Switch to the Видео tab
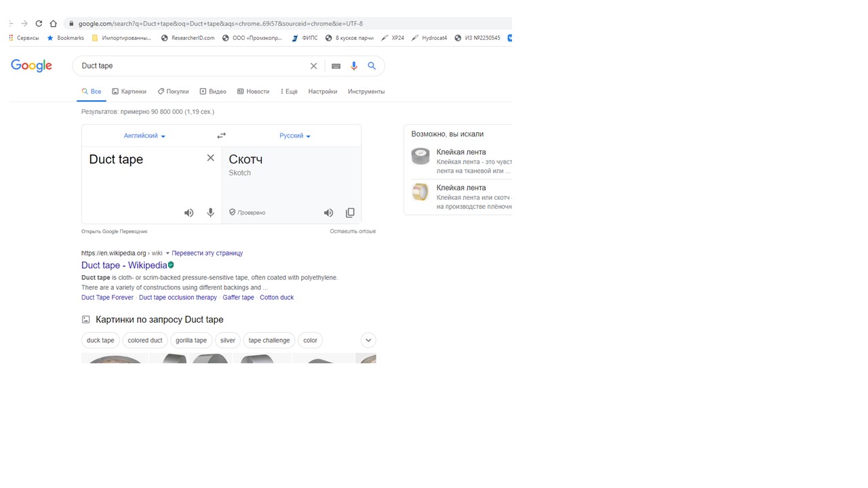Image resolution: width=868 pixels, height=488 pixels. tap(213, 91)
